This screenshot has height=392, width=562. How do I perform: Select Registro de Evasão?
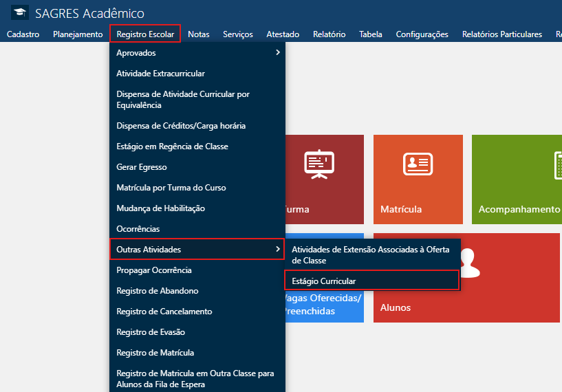(x=197, y=332)
